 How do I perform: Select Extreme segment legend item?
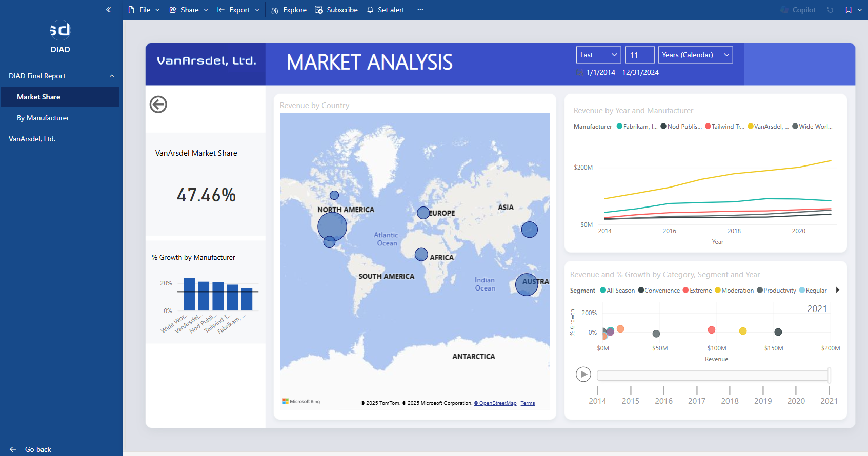pyautogui.click(x=697, y=291)
